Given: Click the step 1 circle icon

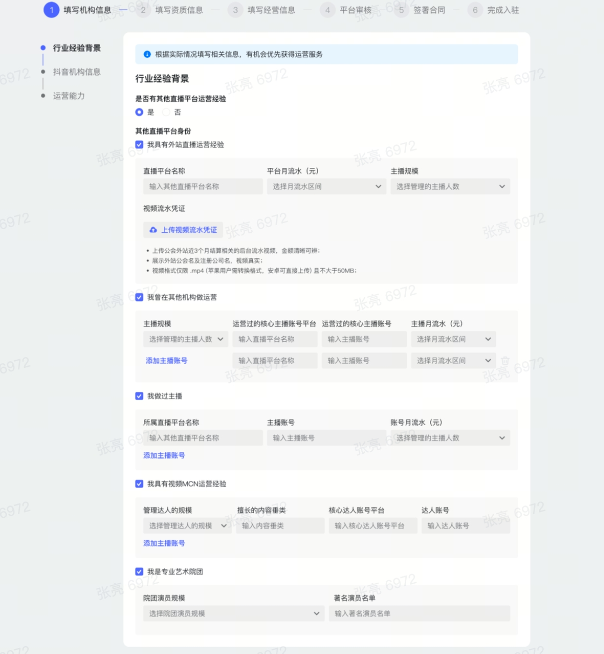Looking at the screenshot, I should pyautogui.click(x=51, y=10).
